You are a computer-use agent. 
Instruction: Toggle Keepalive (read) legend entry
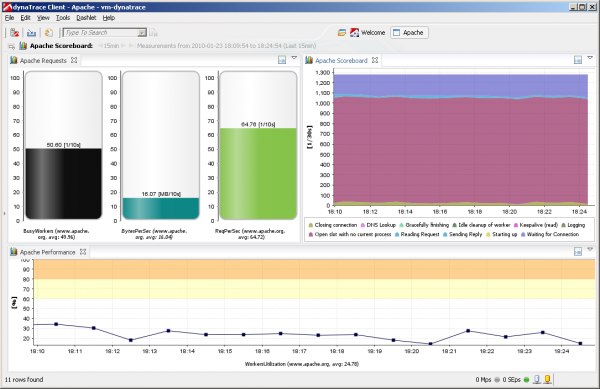tap(536, 225)
